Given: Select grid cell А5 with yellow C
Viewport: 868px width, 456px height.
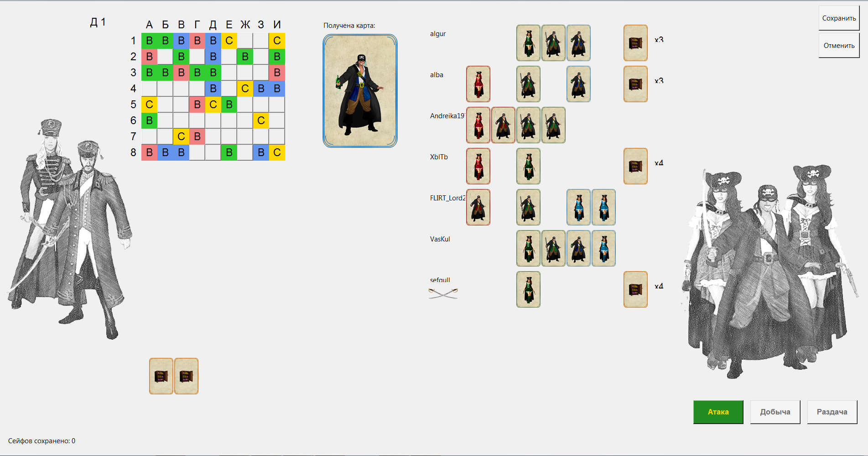Looking at the screenshot, I should click(149, 105).
